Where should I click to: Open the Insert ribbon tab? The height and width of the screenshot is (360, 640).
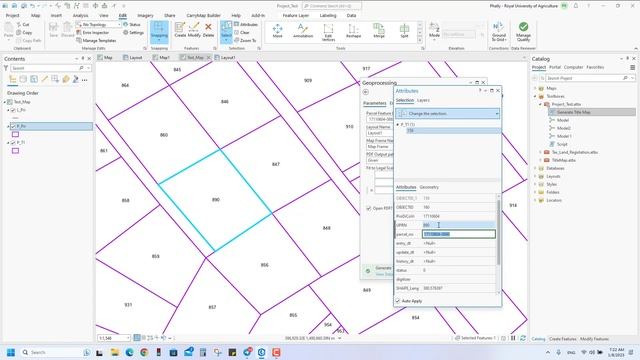56,16
